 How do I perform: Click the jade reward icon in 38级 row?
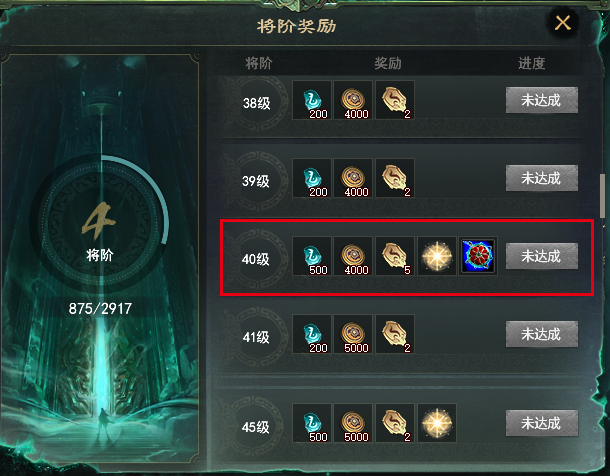pos(312,100)
